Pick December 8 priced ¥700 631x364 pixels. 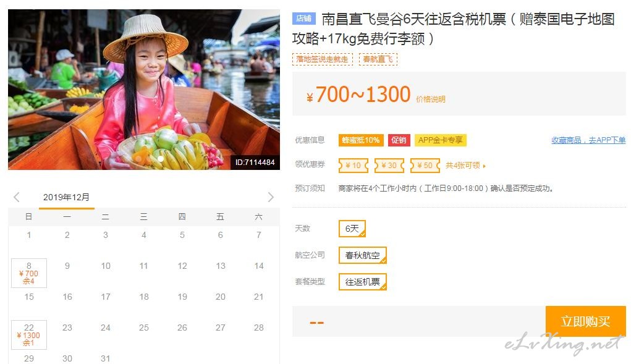[29, 273]
